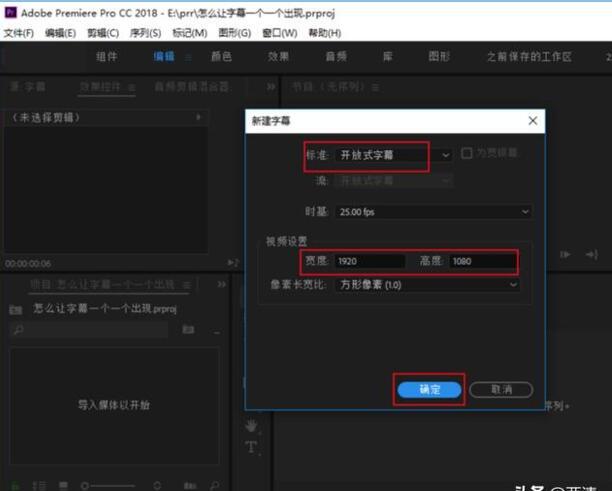The image size is (612, 491).
Task: Open the 标记(M) menu
Action: pos(190,33)
